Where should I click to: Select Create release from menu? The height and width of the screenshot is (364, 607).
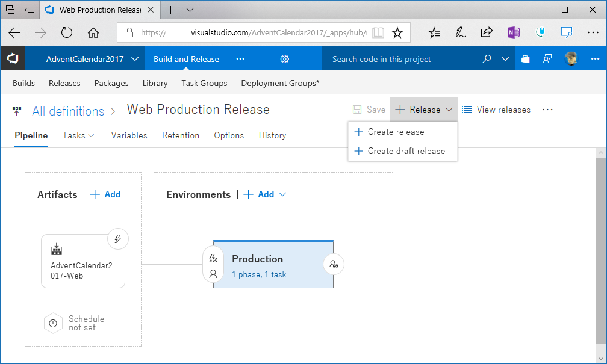pos(396,132)
